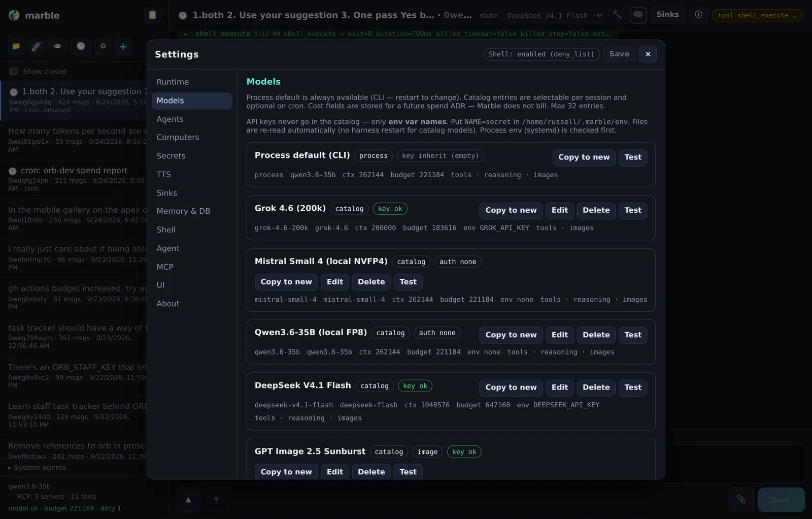Edit the Grok 4.6 (200k) entry

pyautogui.click(x=560, y=210)
